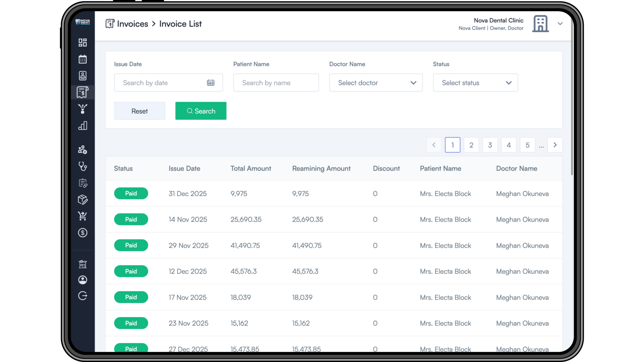Expand the Nova Dental Clinic account chevron
This screenshot has width=644, height=362.
click(x=560, y=24)
